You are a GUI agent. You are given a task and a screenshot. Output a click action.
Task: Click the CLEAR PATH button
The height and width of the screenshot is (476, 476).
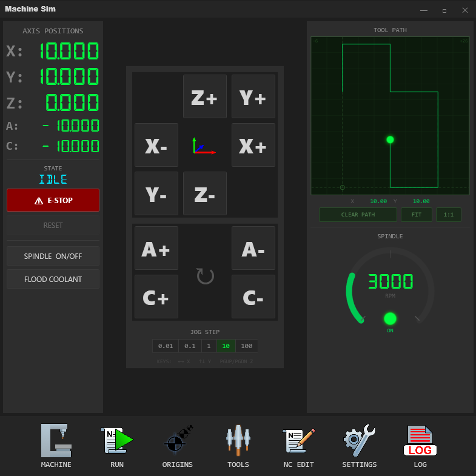point(358,215)
